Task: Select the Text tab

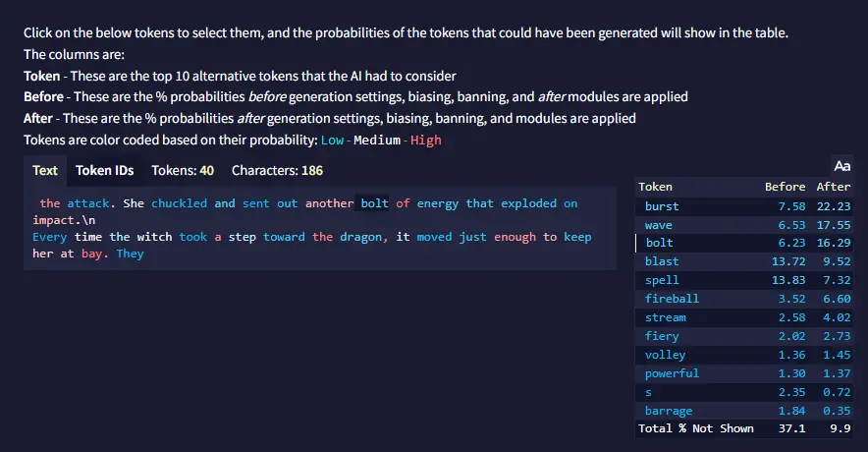Action: (x=45, y=170)
